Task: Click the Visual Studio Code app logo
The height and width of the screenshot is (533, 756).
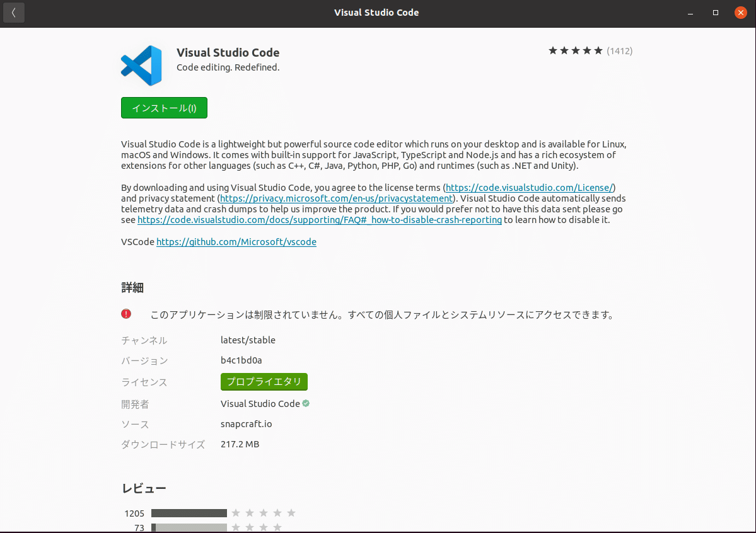Action: point(141,66)
